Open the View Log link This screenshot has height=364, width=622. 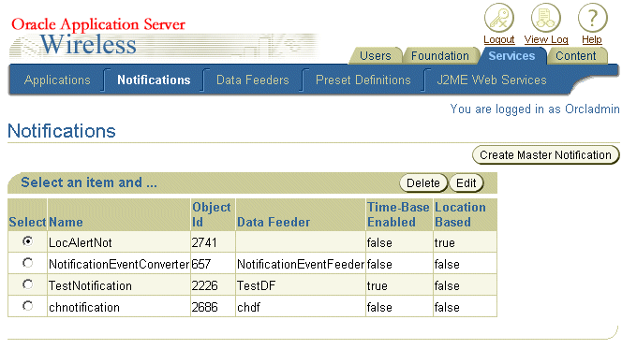[546, 39]
